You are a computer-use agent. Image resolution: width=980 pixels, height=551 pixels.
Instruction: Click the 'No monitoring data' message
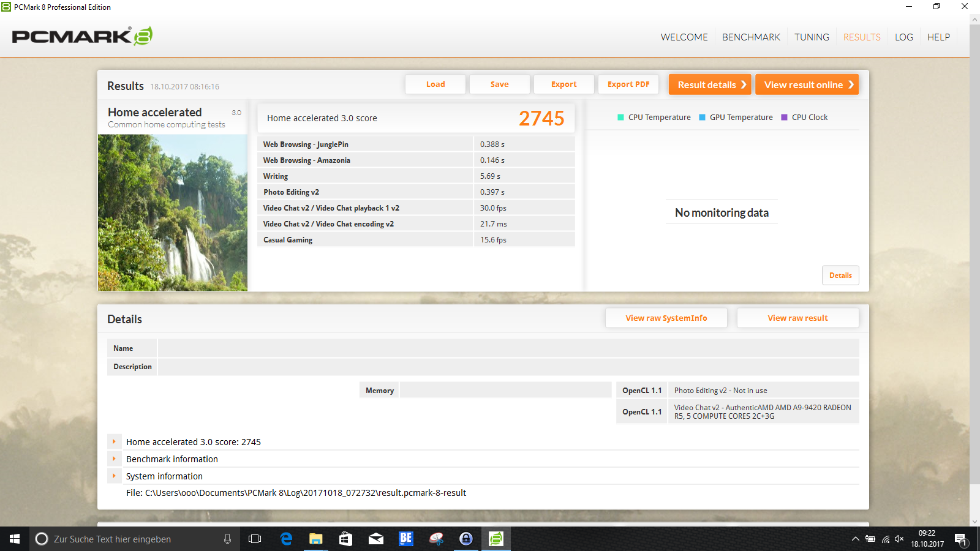[722, 212]
